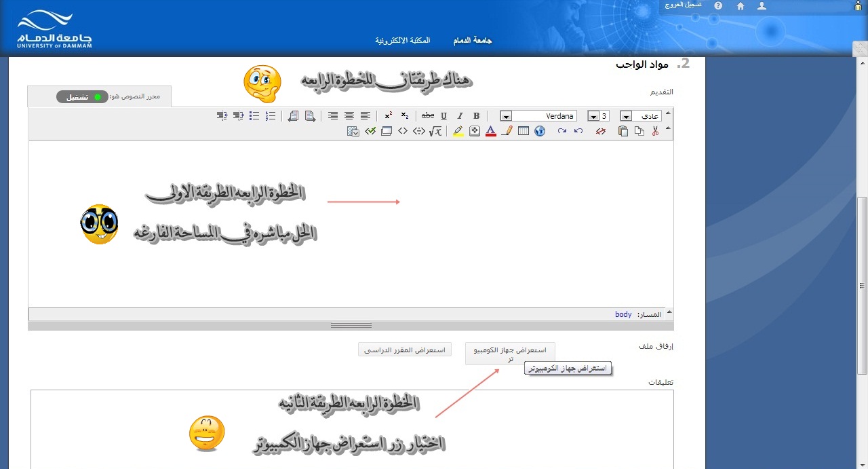Click the Copy icon in editor toolbar
The image size is (868, 469).
tap(639, 131)
